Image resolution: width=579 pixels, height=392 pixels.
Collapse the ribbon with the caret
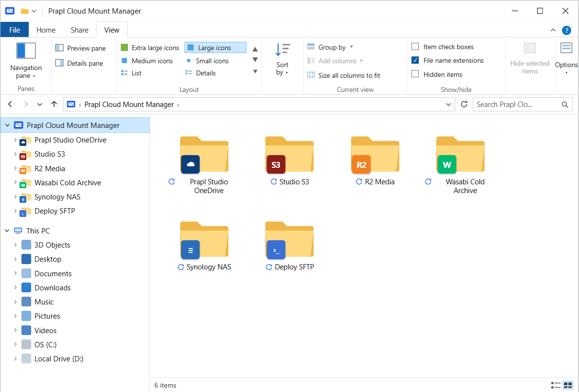click(x=553, y=30)
